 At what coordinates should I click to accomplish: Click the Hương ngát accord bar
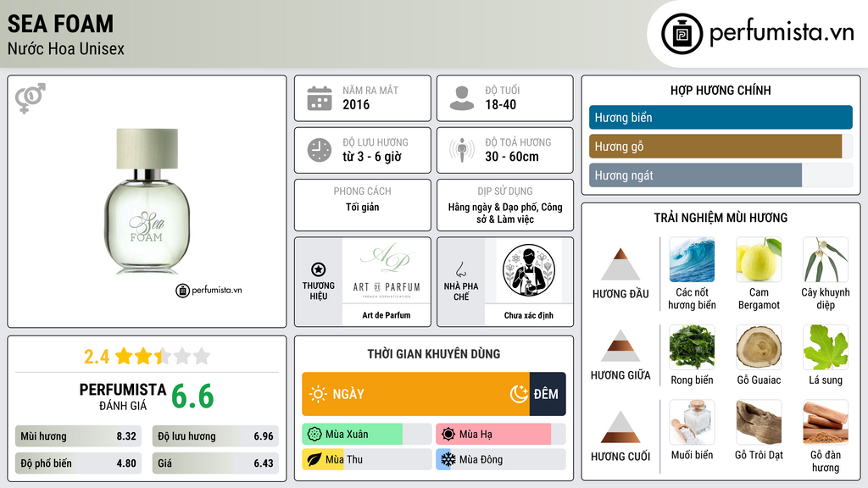[x=721, y=175]
